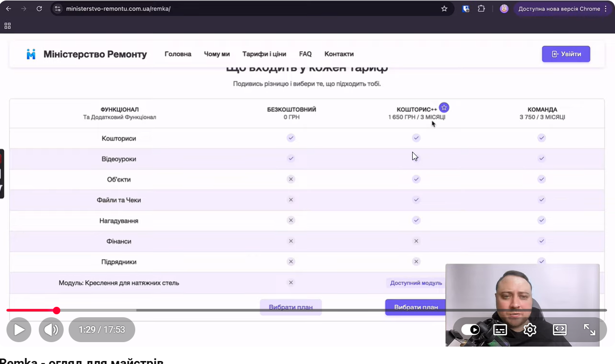Click cross for Файли та Чеки in free plan
Image resolution: width=615 pixels, height=364 pixels.
[x=291, y=200]
